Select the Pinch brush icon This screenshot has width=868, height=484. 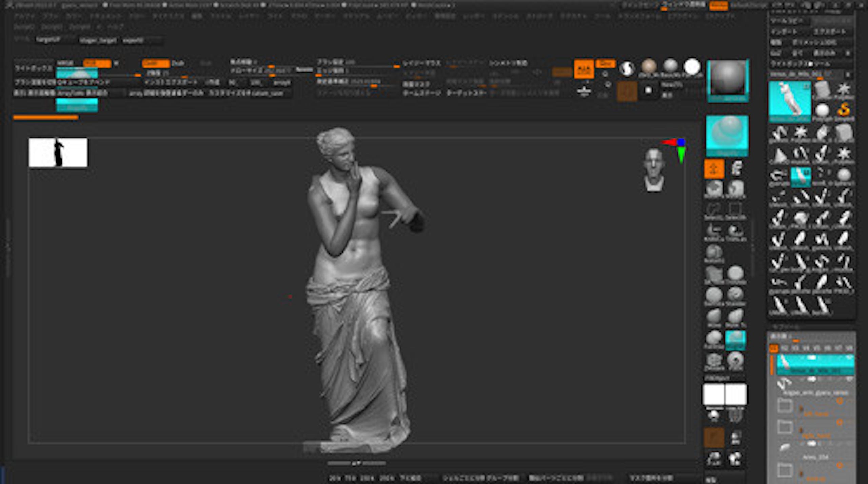click(735, 362)
